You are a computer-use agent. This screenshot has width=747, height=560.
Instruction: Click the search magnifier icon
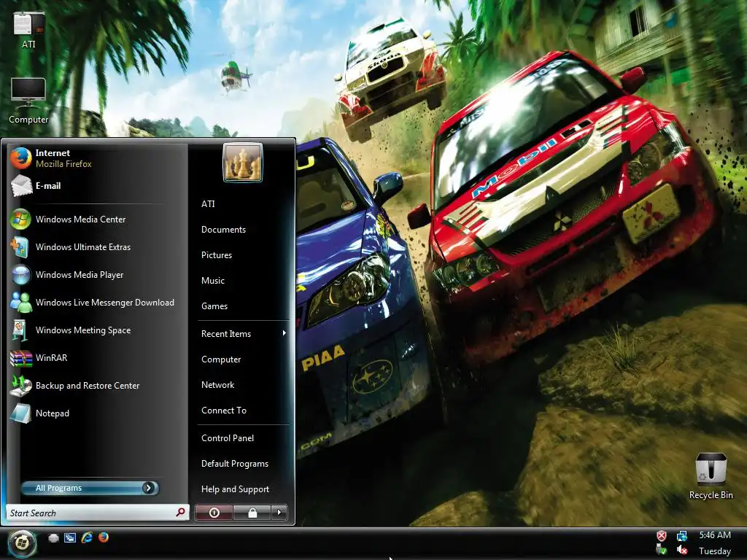(x=180, y=513)
